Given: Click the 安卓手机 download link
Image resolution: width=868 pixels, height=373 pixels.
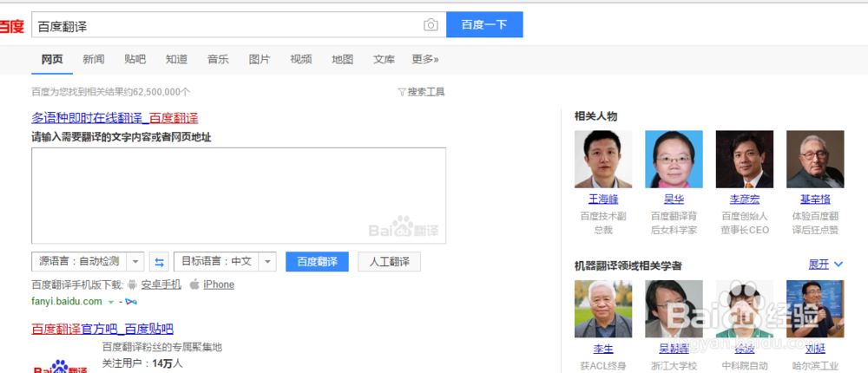Looking at the screenshot, I should (x=161, y=285).
